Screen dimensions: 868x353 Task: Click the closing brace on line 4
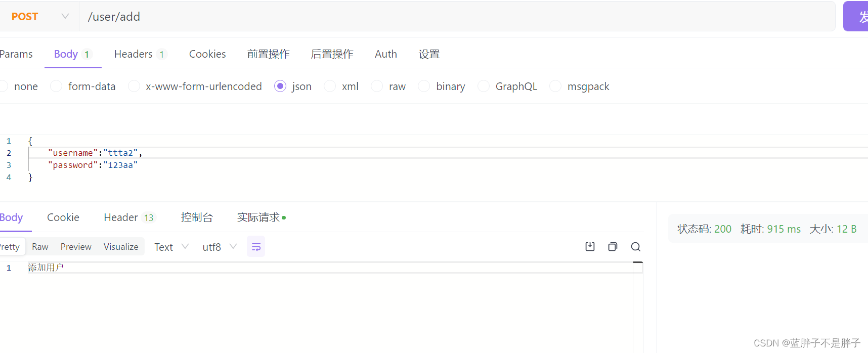(x=30, y=177)
